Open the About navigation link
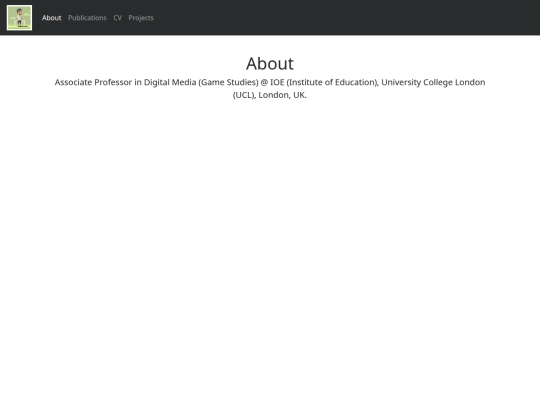The height and width of the screenshot is (405, 540). (52, 18)
